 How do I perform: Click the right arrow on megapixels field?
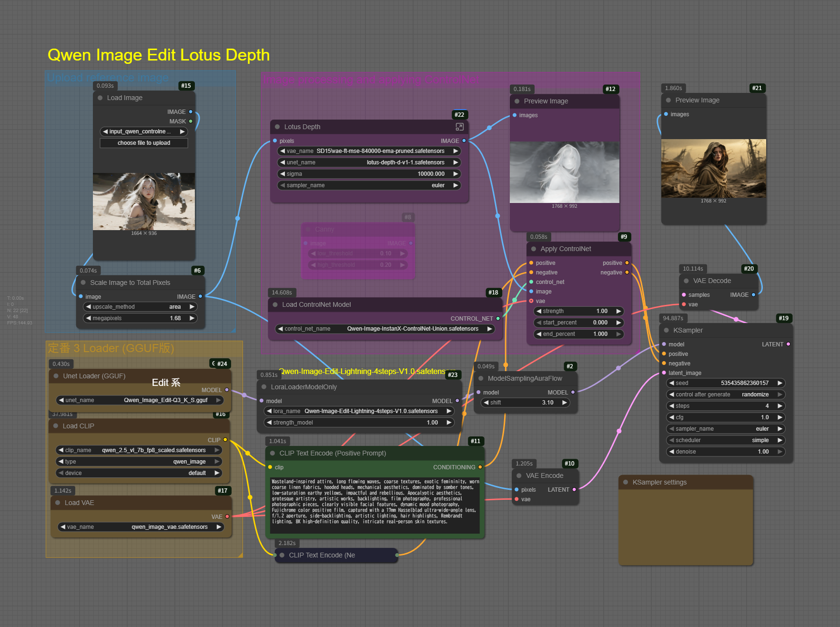click(x=192, y=318)
